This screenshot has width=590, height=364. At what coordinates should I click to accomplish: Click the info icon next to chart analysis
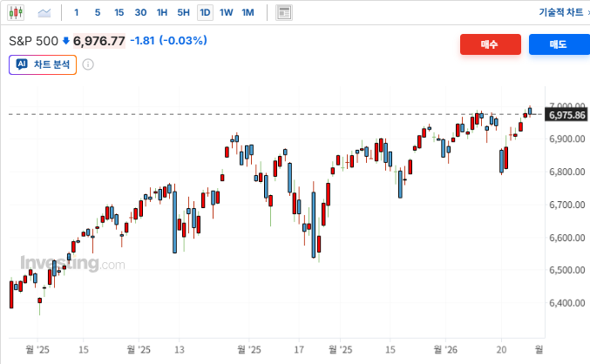click(x=88, y=64)
